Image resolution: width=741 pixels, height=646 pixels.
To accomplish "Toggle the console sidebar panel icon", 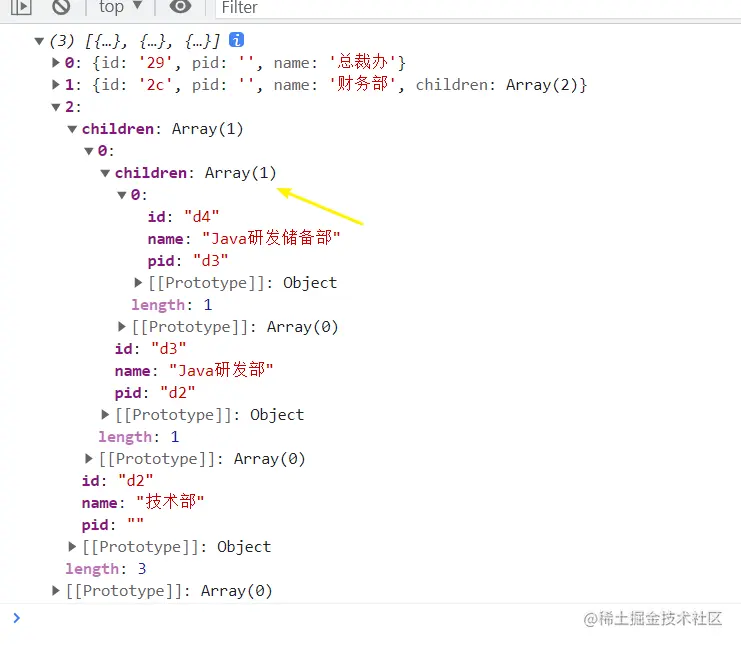I will click(21, 7).
